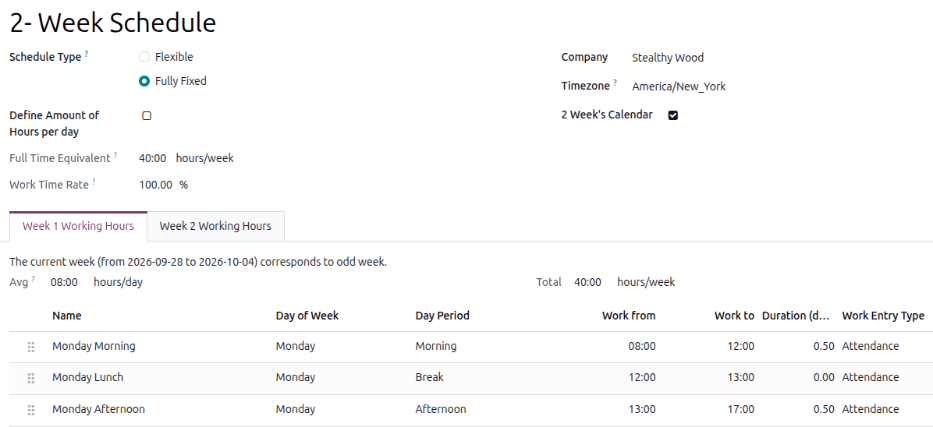Select the Fully Fixed schedule type

(x=144, y=81)
